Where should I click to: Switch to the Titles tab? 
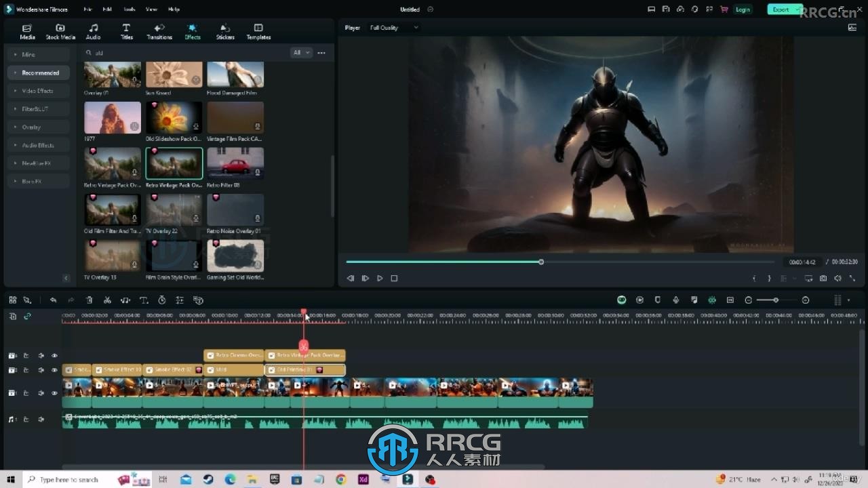[x=126, y=32]
